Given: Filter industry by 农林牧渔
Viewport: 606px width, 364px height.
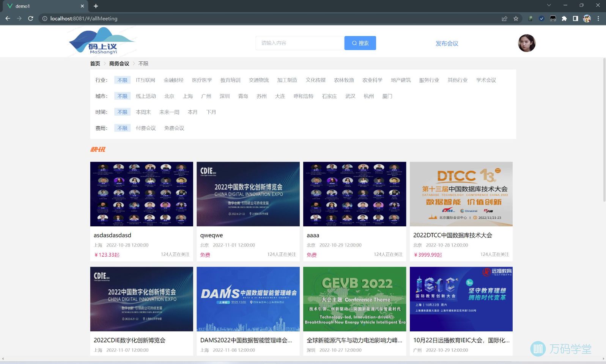Looking at the screenshot, I should tap(344, 80).
